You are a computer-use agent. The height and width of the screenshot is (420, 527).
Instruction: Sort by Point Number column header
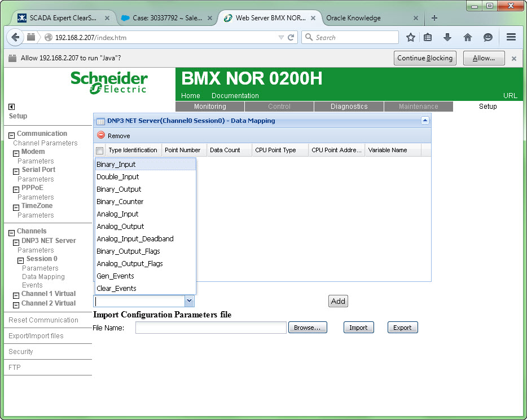tap(183, 150)
